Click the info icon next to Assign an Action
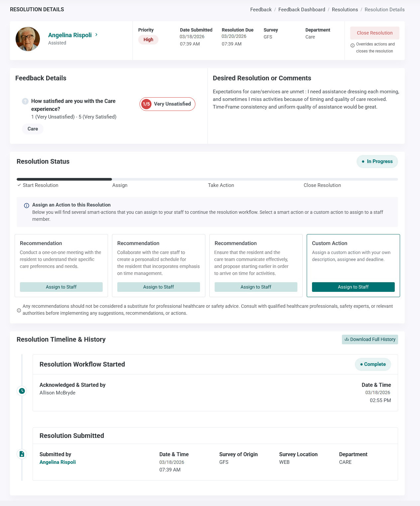 click(x=27, y=206)
